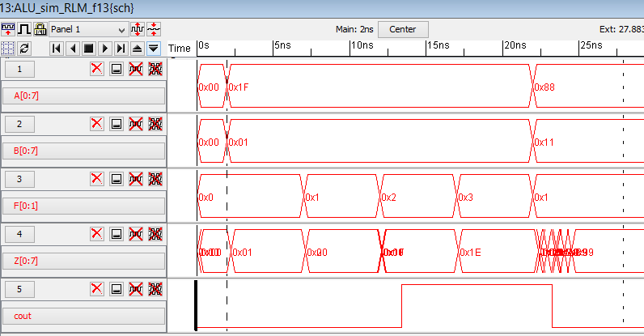This screenshot has width=644, height=336.
Task: Stop cursor animation
Action: click(89, 49)
